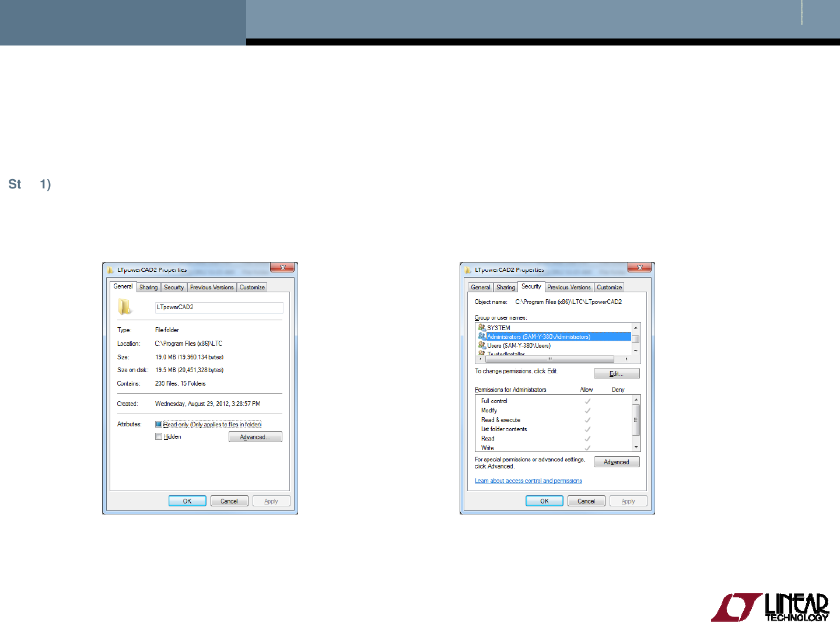Open Learn about access control and permissions
The height and width of the screenshot is (630, 840).
[x=528, y=480]
